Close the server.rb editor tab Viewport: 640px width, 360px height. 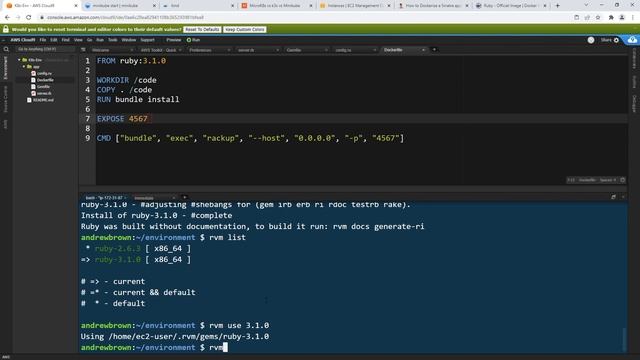point(278,50)
